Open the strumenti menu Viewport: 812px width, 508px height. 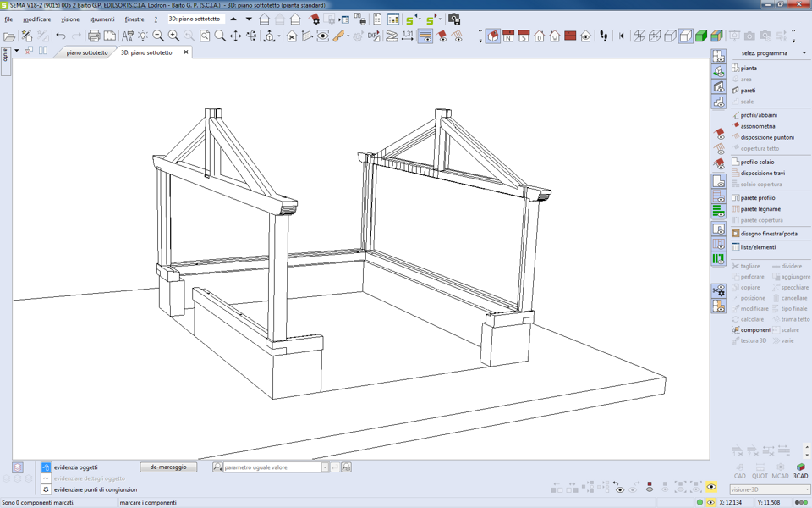coord(101,19)
